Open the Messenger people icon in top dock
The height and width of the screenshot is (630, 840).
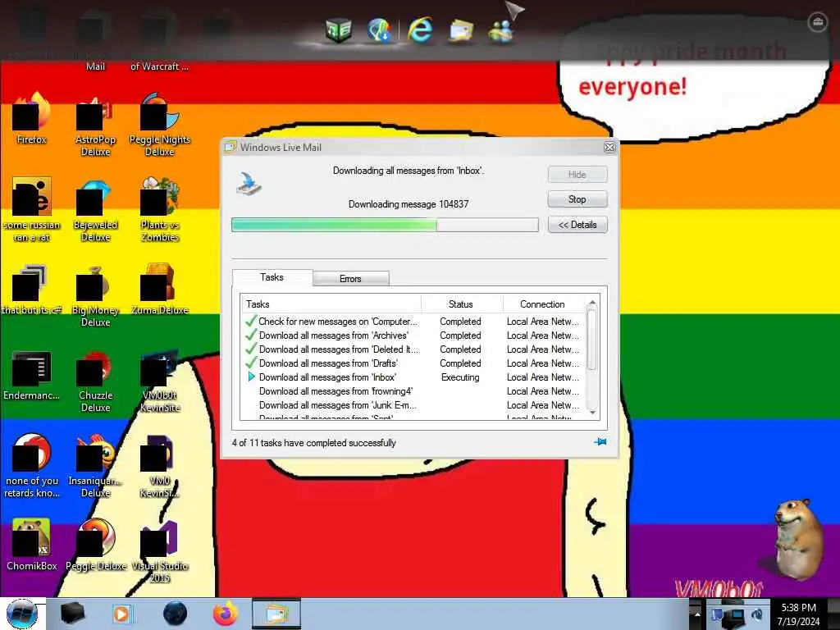click(x=501, y=30)
